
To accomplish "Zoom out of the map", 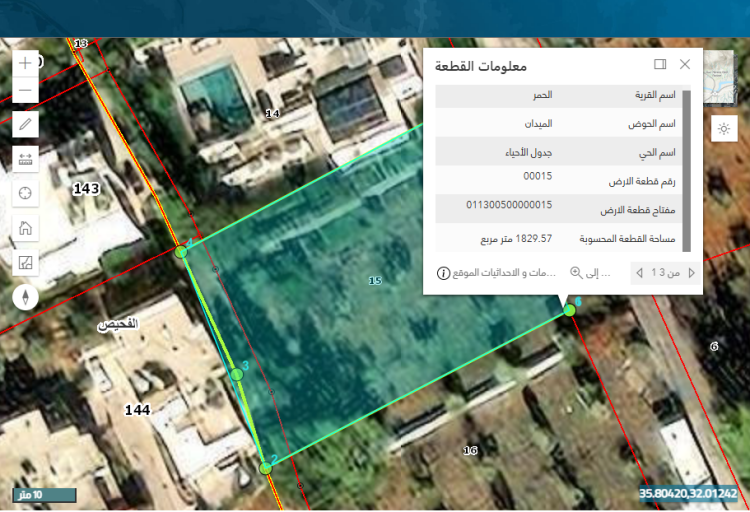I will (26, 91).
